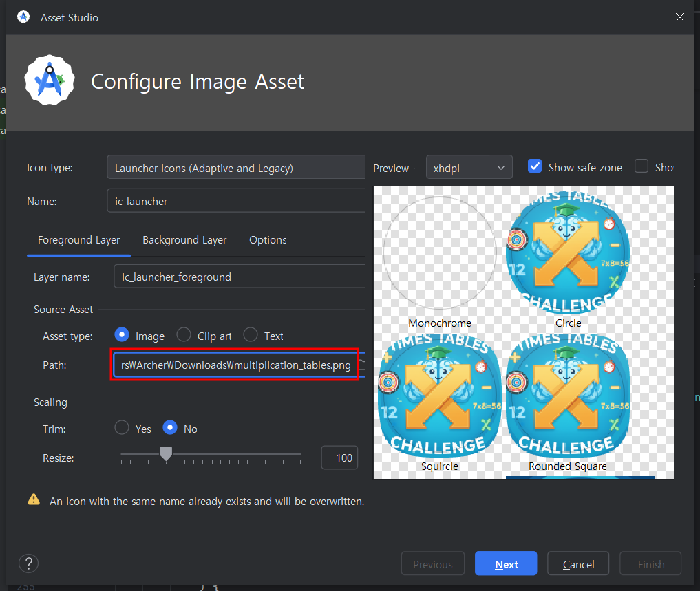Select the Clip art asset type

(184, 335)
